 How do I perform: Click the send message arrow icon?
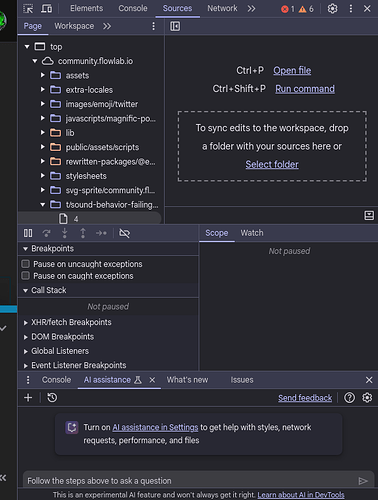[363, 481]
